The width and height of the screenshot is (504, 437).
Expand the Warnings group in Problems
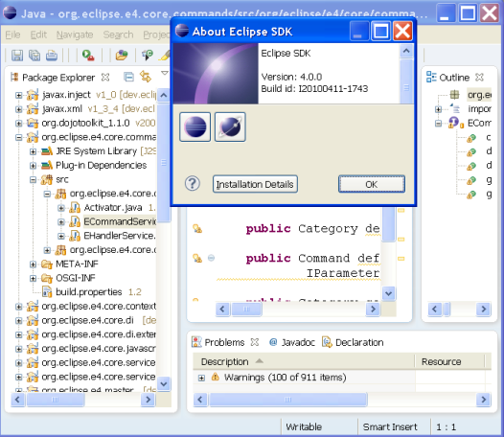(x=201, y=378)
